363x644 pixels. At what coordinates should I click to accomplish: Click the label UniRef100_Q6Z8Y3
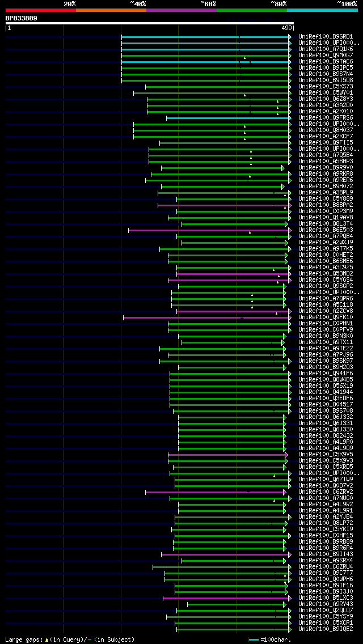pyautogui.click(x=326, y=99)
